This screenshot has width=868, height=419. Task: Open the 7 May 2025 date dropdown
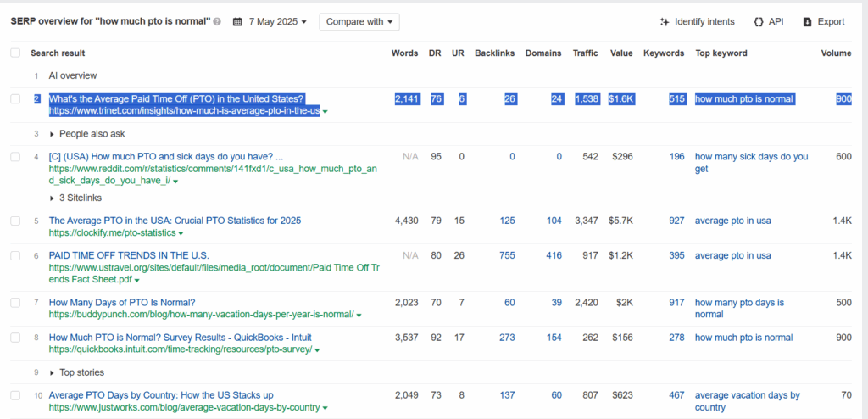(277, 22)
